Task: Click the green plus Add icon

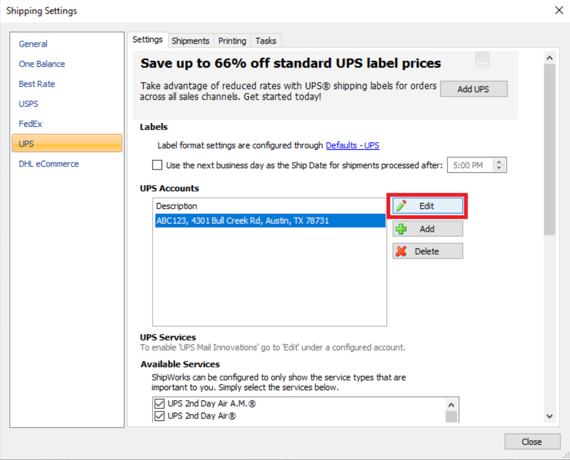Action: (401, 229)
